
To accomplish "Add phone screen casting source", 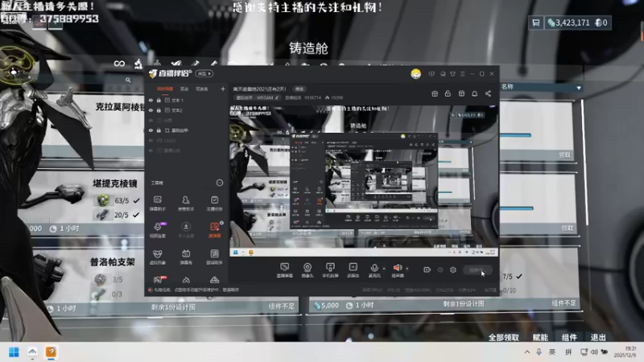I will [x=330, y=269].
